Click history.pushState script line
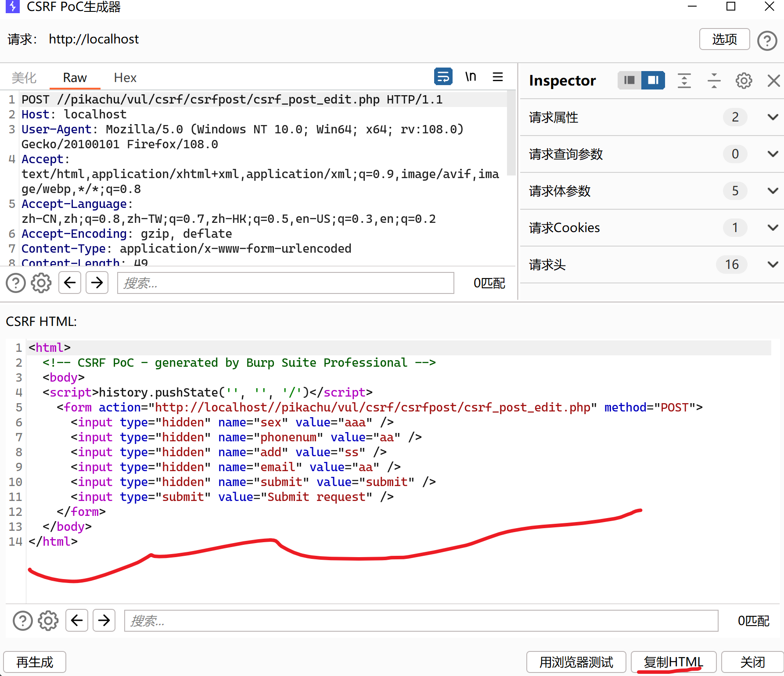 pyautogui.click(x=208, y=393)
